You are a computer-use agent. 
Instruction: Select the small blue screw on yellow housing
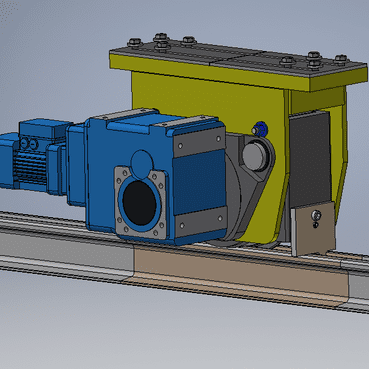click(x=260, y=129)
